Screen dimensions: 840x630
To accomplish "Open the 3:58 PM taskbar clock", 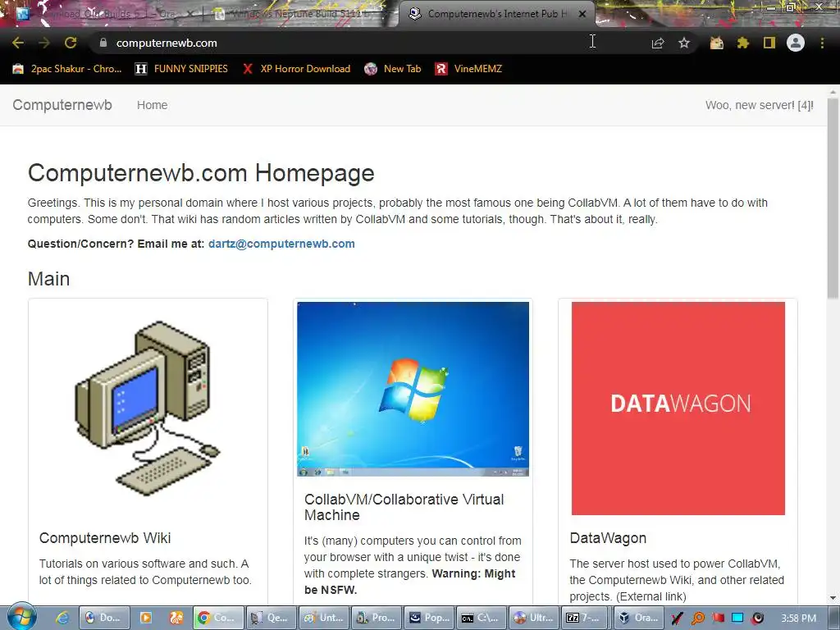I will point(798,619).
